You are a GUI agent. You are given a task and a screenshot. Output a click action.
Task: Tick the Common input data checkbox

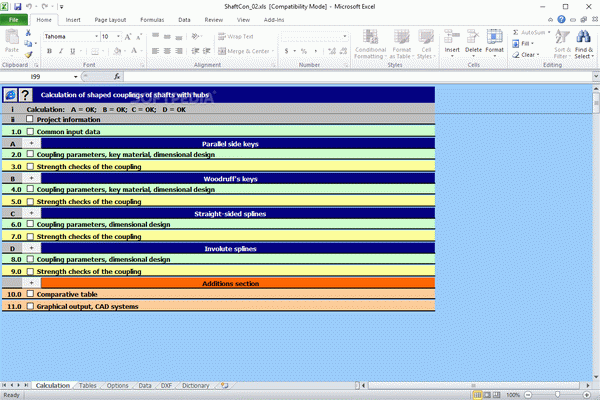pos(30,131)
